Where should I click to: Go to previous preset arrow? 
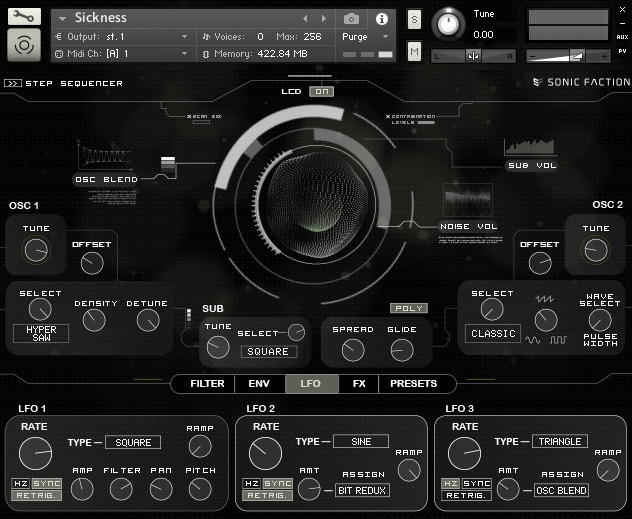tap(305, 19)
